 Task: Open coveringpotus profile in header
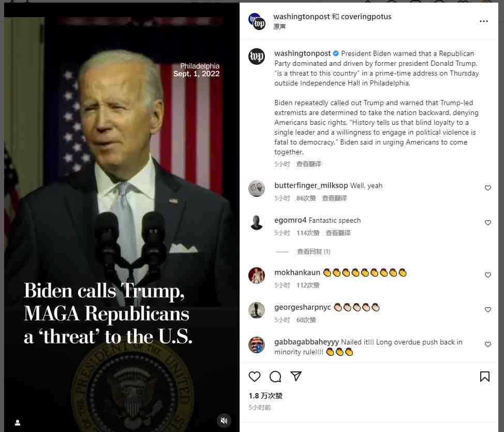(x=366, y=17)
